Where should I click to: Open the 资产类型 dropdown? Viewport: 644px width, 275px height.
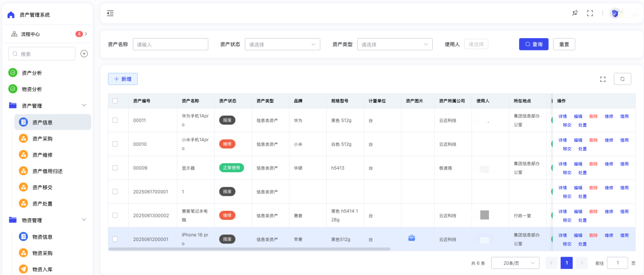point(395,44)
